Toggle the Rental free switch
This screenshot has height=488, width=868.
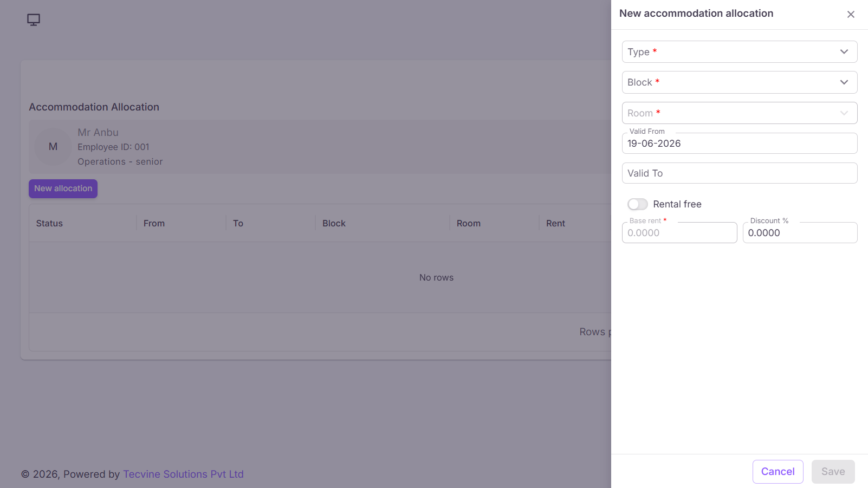(638, 204)
